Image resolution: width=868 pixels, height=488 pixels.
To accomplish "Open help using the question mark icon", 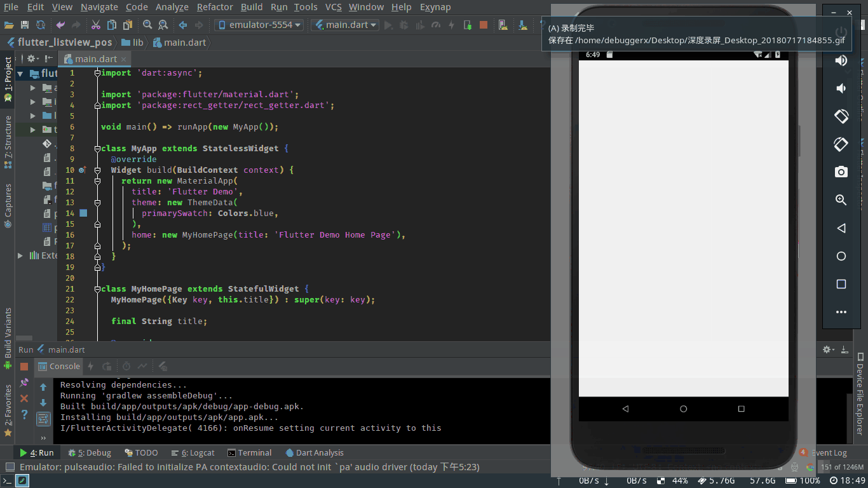I will (24, 414).
